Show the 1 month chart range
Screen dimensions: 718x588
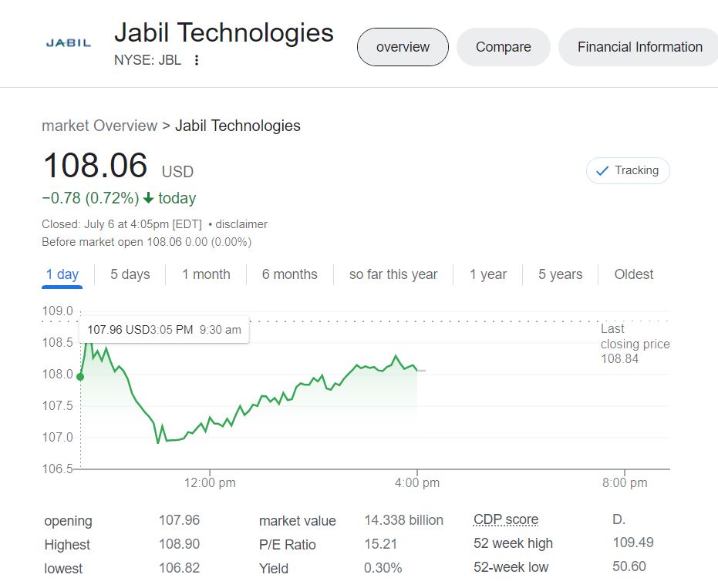(x=206, y=274)
